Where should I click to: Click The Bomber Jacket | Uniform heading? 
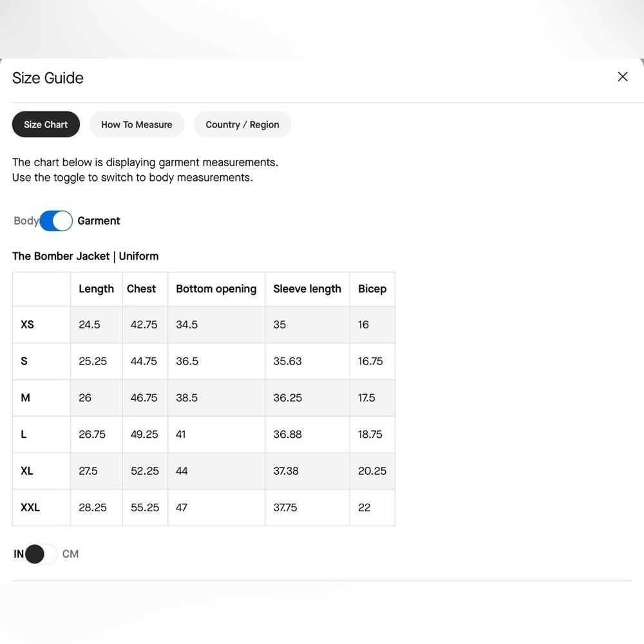point(85,256)
